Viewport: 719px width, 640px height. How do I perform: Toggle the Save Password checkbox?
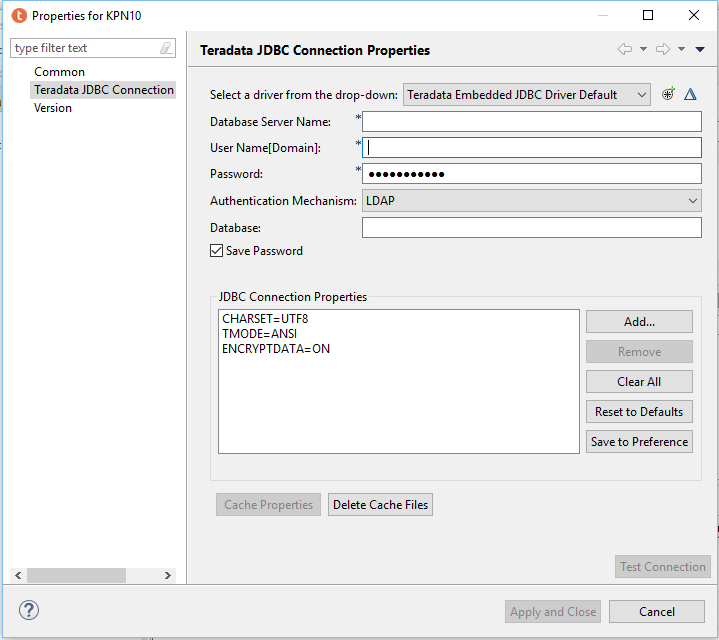point(216,251)
